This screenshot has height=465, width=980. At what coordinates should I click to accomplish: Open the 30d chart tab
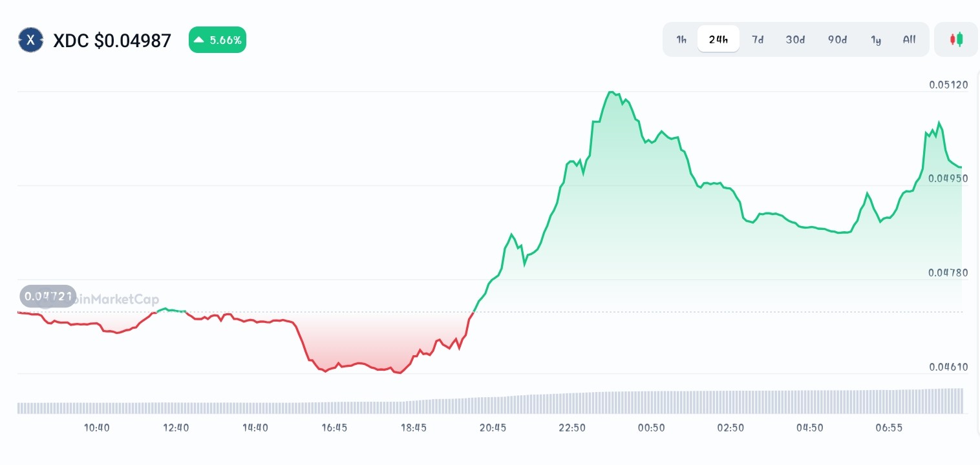tap(795, 39)
